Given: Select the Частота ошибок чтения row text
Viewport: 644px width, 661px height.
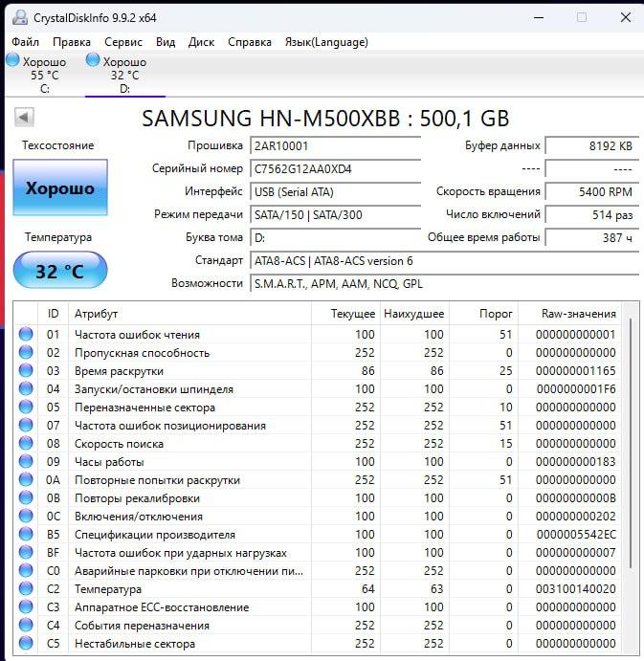Looking at the screenshot, I should (x=137, y=335).
